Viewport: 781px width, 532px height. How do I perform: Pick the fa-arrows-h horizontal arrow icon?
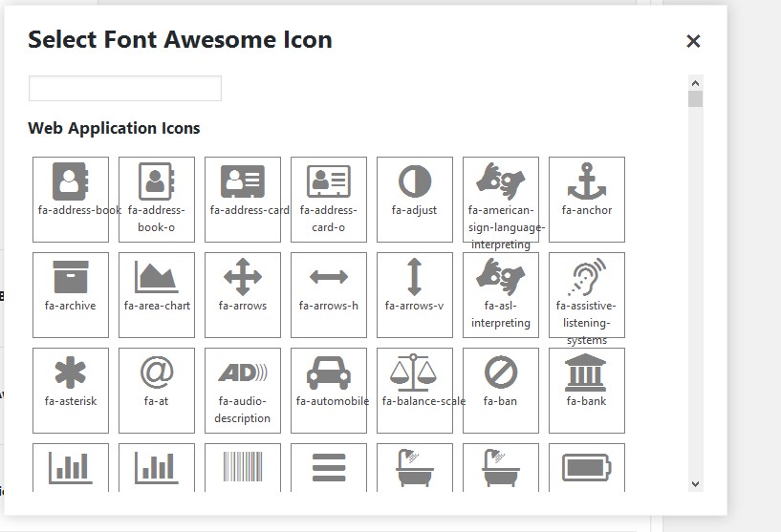pyautogui.click(x=329, y=295)
